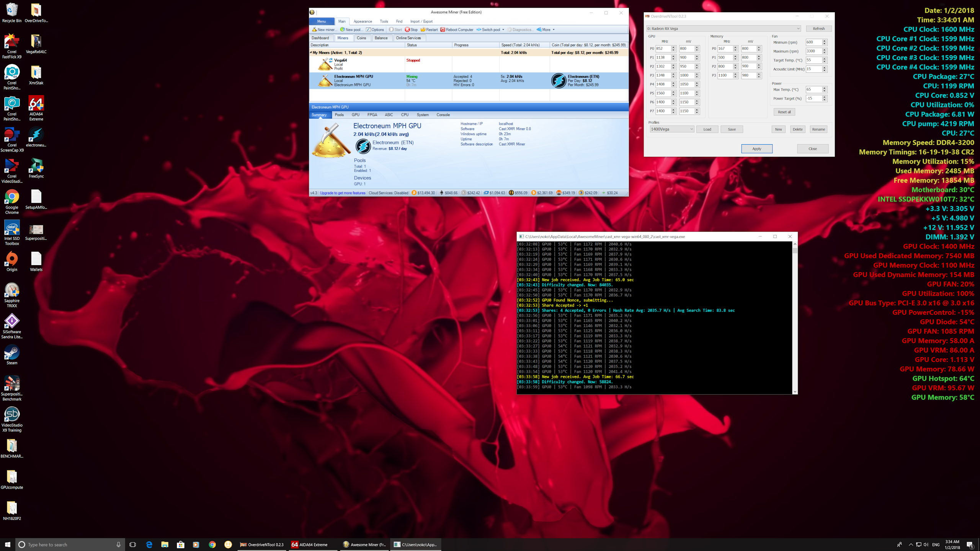The height and width of the screenshot is (551, 980).
Task: Open the Radeon RX Vega GPU selector dropdown
Action: coord(724,29)
